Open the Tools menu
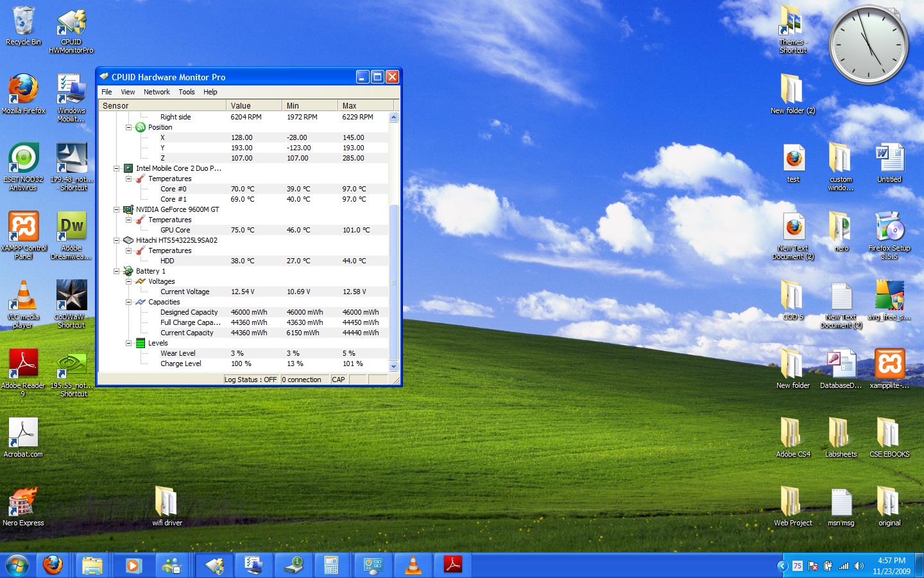This screenshot has height=578, width=924. (x=187, y=92)
